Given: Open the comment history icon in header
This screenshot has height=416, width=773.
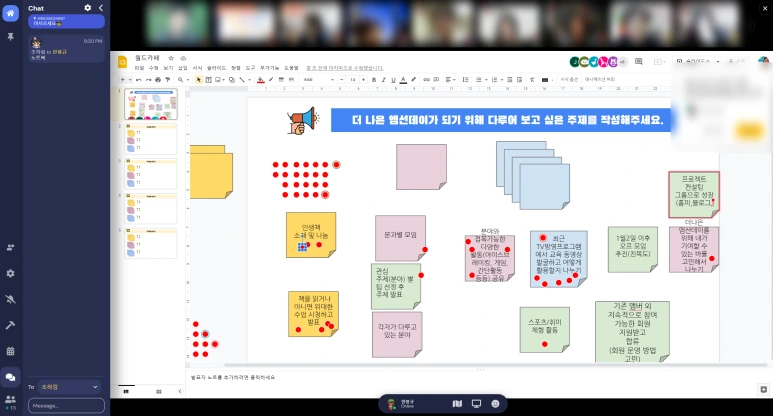Looking at the screenshot, I should pos(638,62).
